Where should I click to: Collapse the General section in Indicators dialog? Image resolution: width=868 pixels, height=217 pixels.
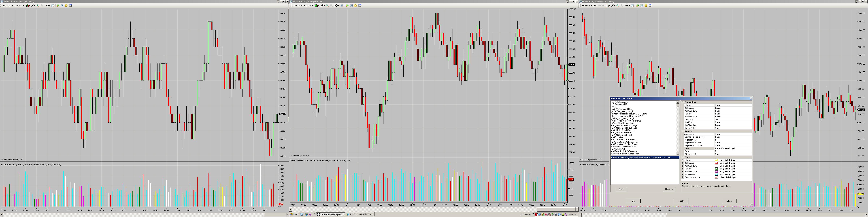[683, 131]
